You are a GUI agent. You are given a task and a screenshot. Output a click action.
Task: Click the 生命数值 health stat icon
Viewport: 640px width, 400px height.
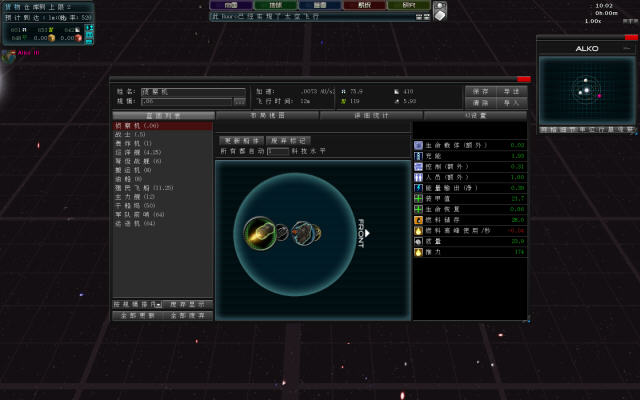coord(418,144)
